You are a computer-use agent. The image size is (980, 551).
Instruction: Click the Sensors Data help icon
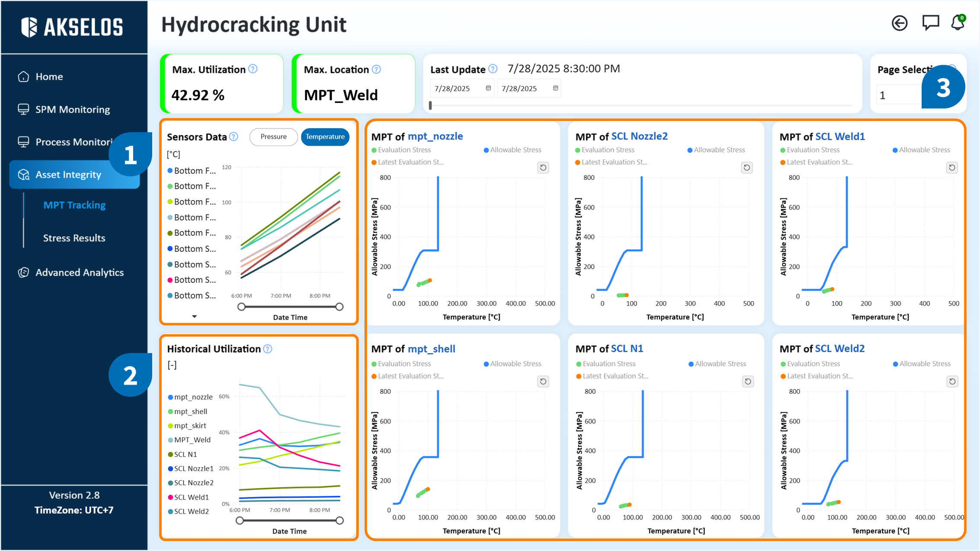point(234,137)
